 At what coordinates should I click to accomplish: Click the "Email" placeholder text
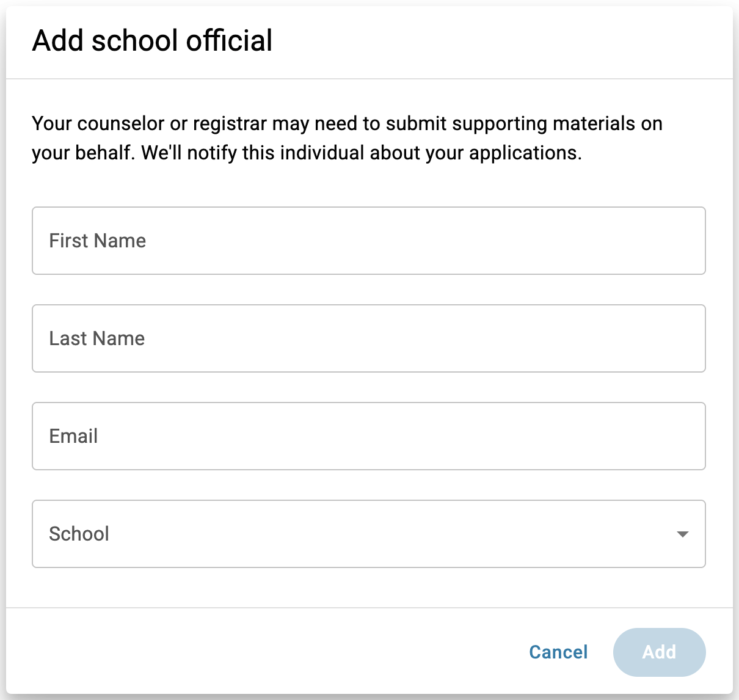[x=73, y=436]
